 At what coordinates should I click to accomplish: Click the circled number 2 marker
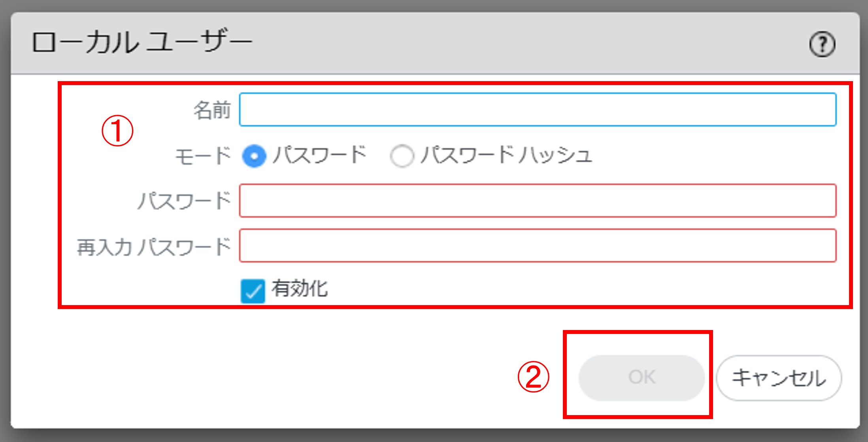[533, 377]
